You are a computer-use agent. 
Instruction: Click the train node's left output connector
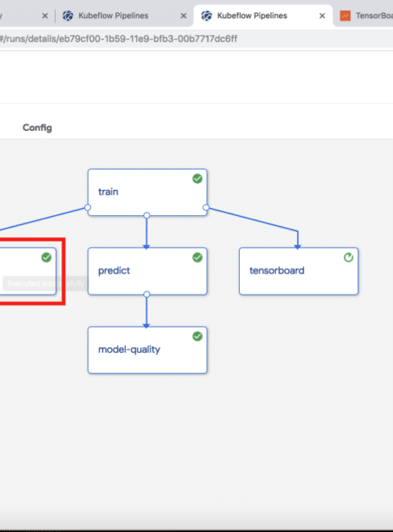[x=88, y=207]
